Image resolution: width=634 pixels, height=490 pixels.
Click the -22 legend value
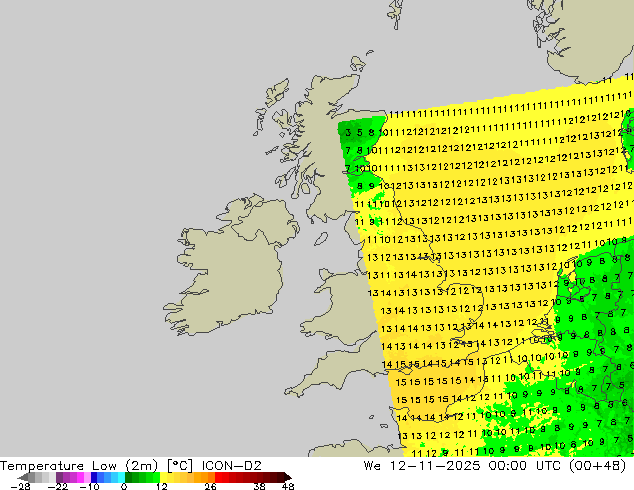click(58, 486)
